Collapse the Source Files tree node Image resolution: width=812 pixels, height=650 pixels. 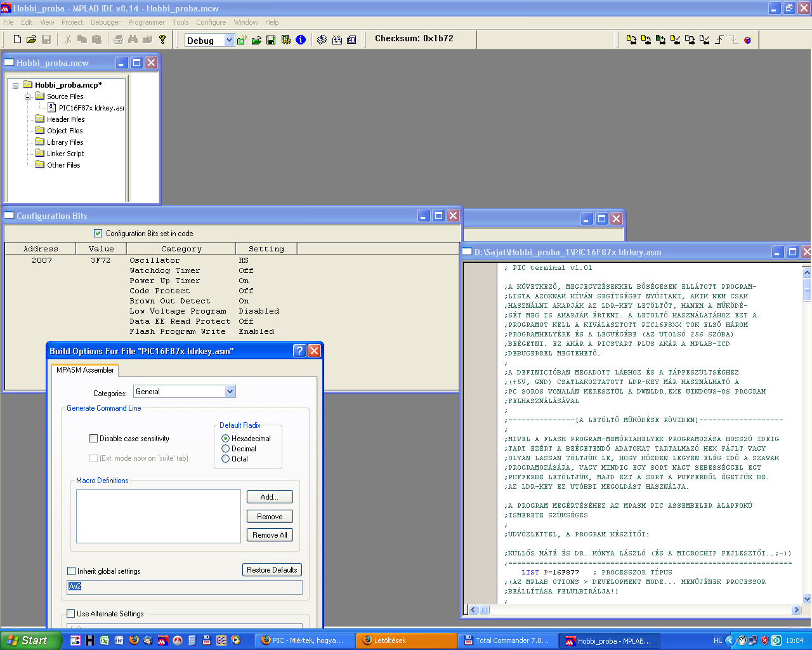(27, 97)
